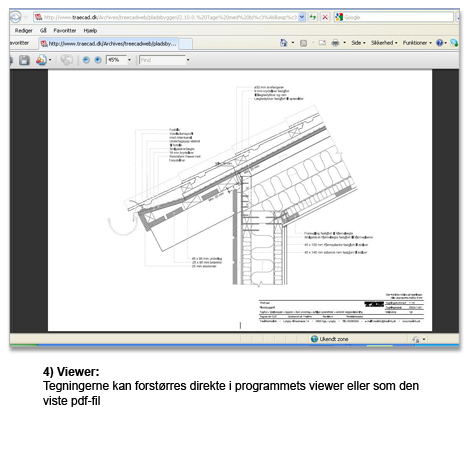Open the Side menu dropdown
Image resolution: width=470 pixels, height=450 pixels.
coord(358,43)
